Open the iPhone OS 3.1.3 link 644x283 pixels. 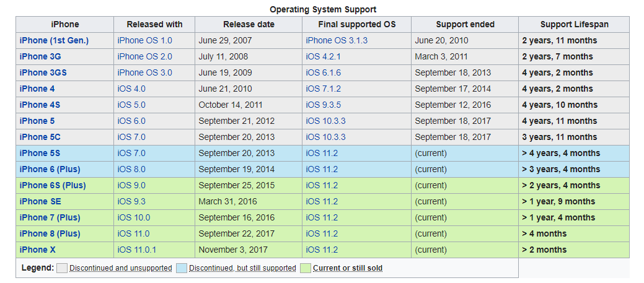pyautogui.click(x=337, y=41)
